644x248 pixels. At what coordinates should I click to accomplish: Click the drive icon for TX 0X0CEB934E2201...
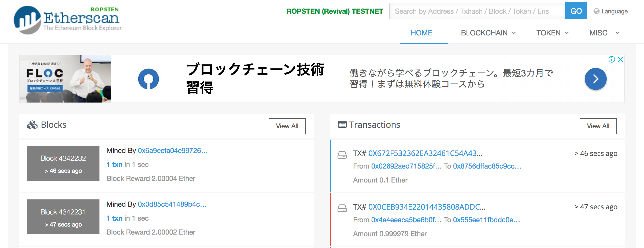coord(342,208)
